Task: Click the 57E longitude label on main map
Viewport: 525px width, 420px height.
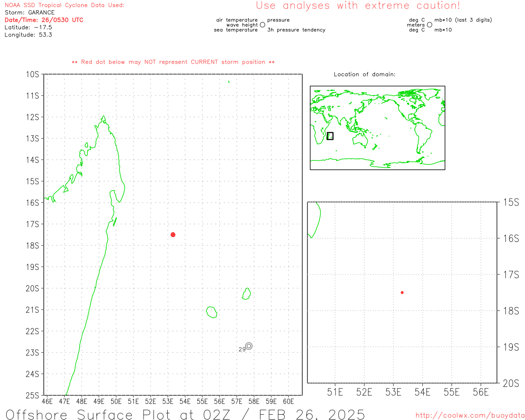Action: (237, 402)
